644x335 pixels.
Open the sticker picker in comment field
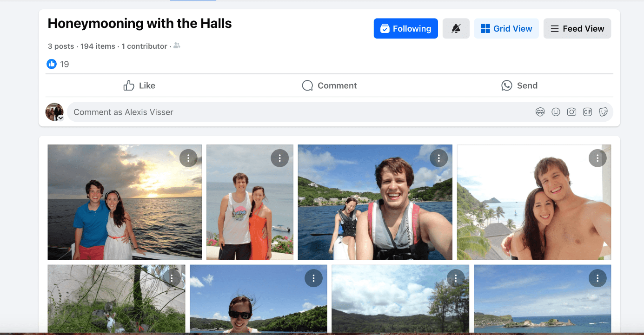(603, 112)
